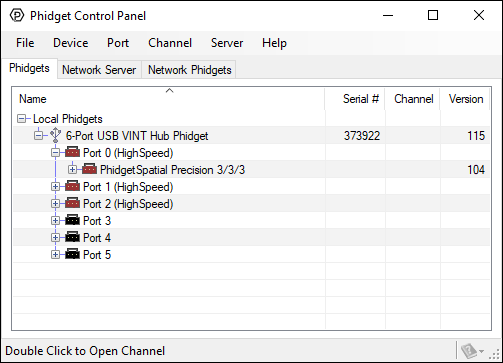Switch to the Network Server tab
Image resolution: width=503 pixels, height=363 pixels.
point(99,70)
